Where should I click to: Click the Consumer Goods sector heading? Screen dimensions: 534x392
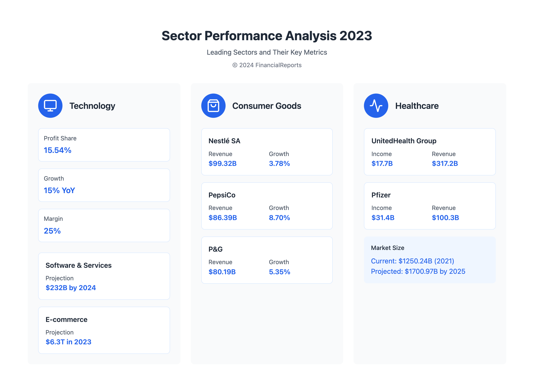click(x=267, y=106)
